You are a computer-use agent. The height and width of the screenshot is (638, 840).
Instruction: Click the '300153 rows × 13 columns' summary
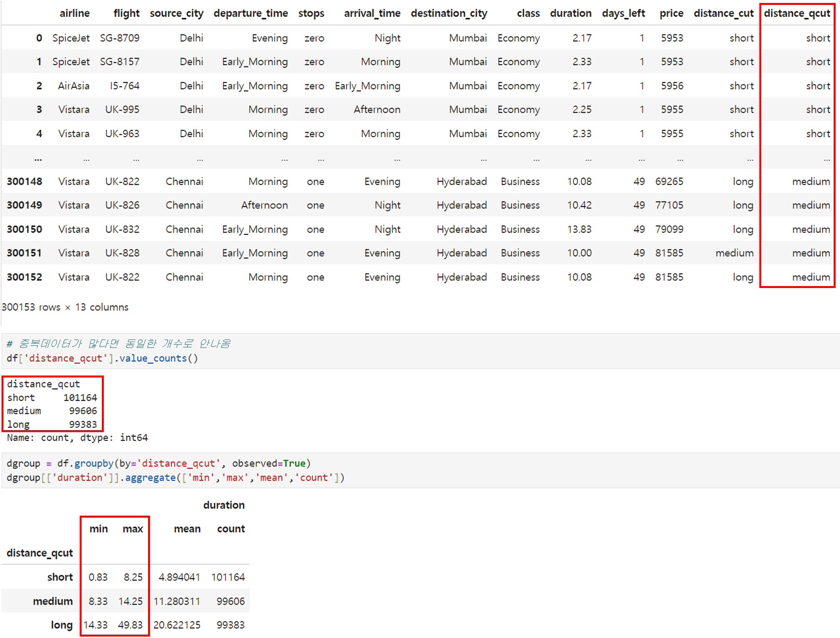click(x=65, y=307)
